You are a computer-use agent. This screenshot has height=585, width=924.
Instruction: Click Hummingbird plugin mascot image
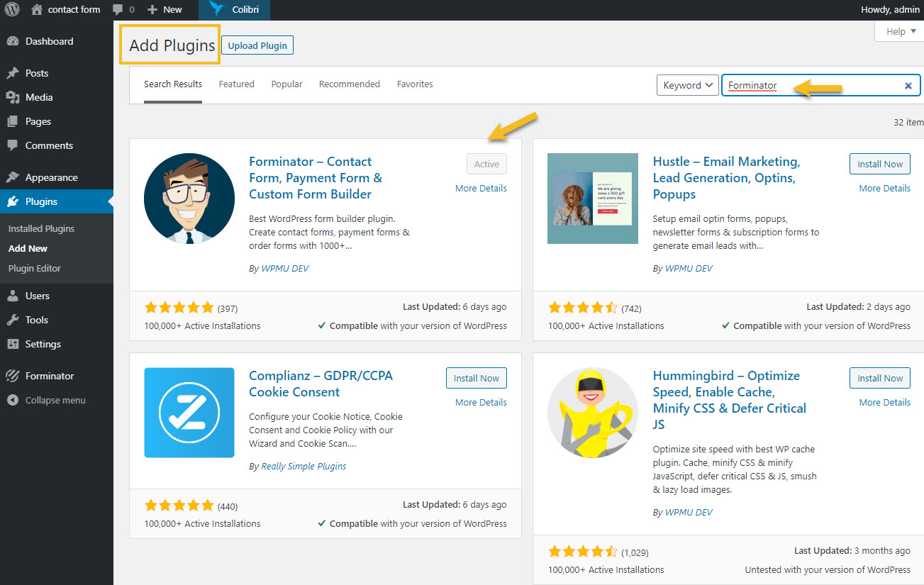click(593, 412)
